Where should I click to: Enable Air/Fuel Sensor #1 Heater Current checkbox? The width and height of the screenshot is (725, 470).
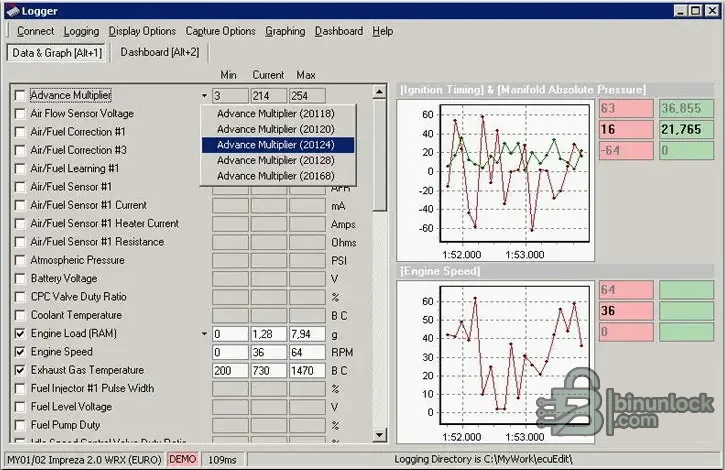20,223
